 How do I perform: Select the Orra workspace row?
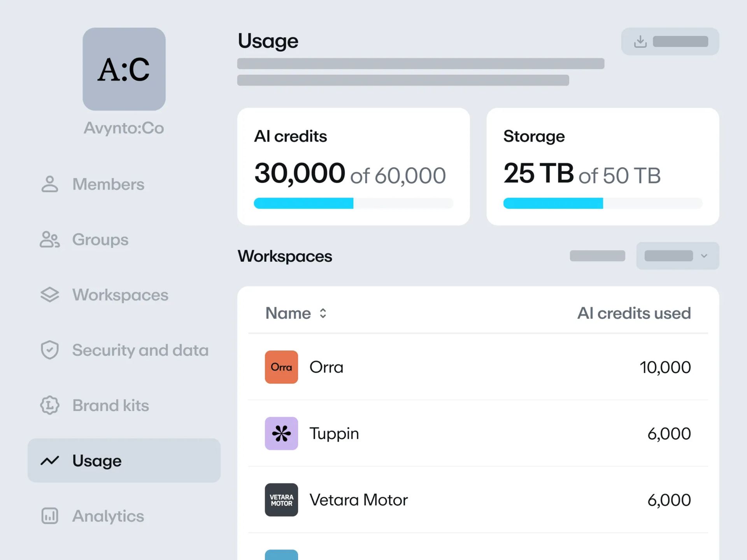(x=478, y=367)
